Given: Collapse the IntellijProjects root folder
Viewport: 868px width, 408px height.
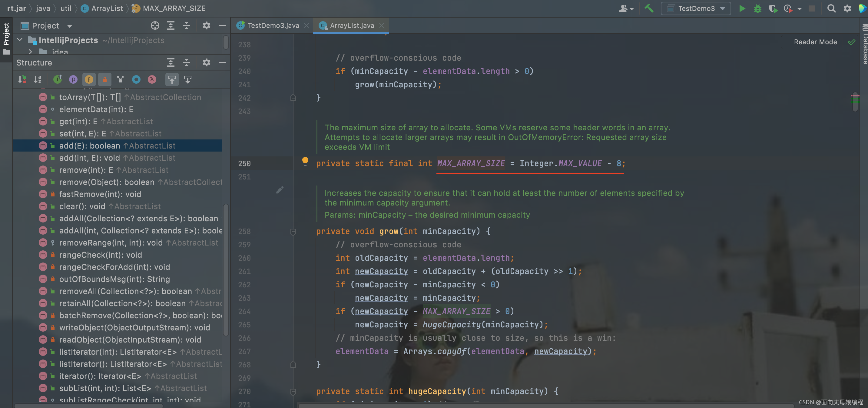Looking at the screenshot, I should 20,40.
